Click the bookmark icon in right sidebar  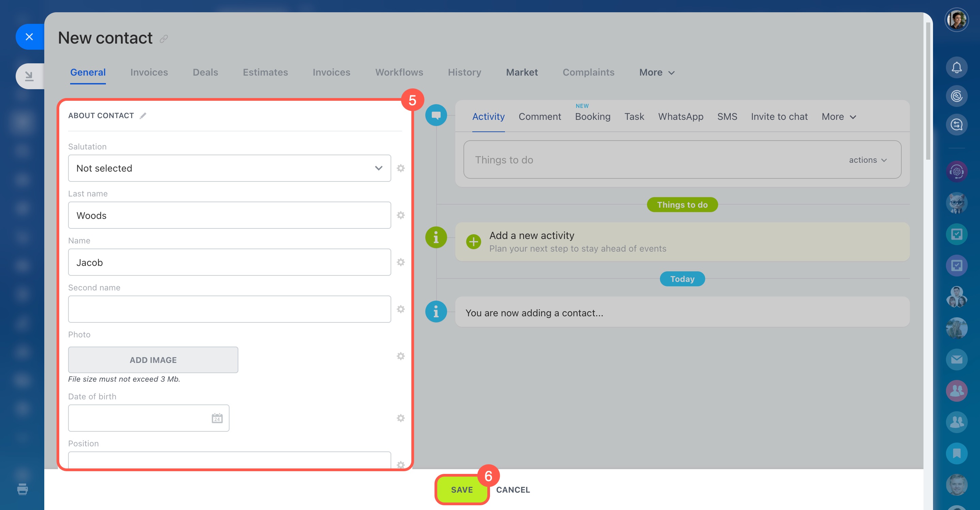coord(956,453)
